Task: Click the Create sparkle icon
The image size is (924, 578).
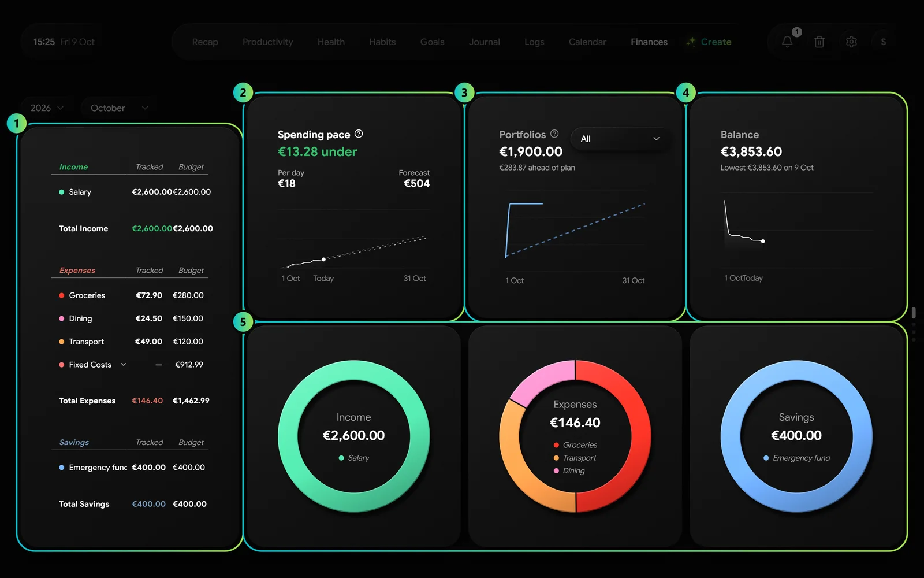Action: [x=691, y=42]
